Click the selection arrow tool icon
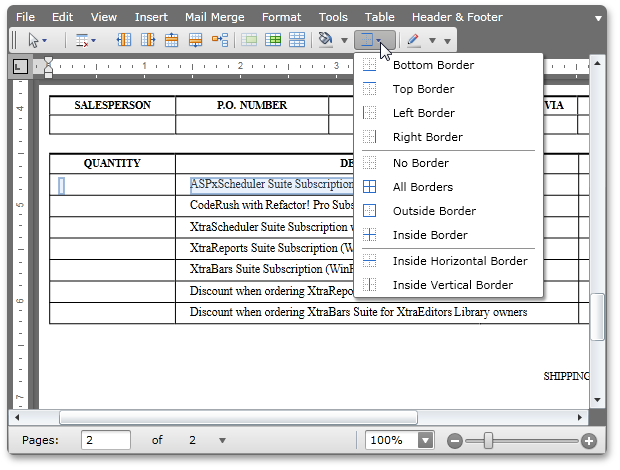Viewport: 620px width, 470px height. tap(34, 40)
